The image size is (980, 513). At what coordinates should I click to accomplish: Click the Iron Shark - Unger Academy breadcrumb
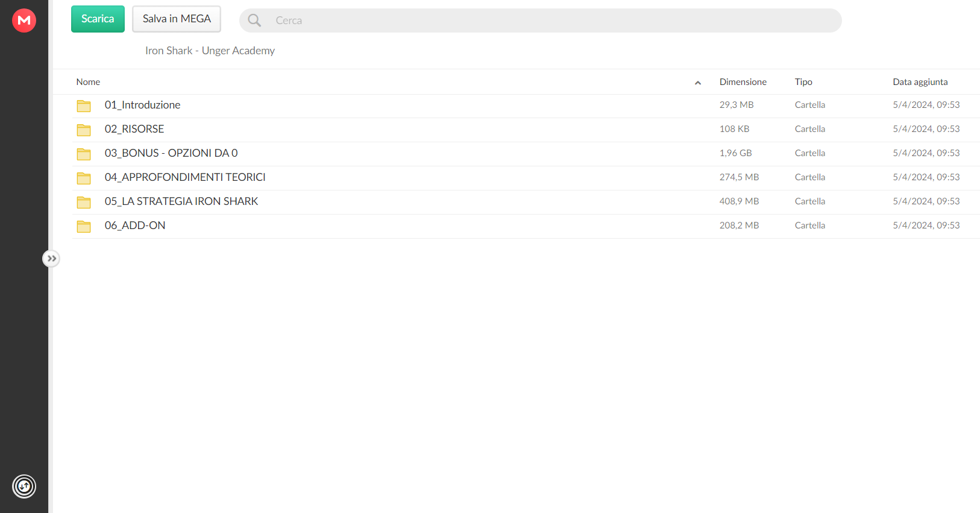tap(210, 51)
